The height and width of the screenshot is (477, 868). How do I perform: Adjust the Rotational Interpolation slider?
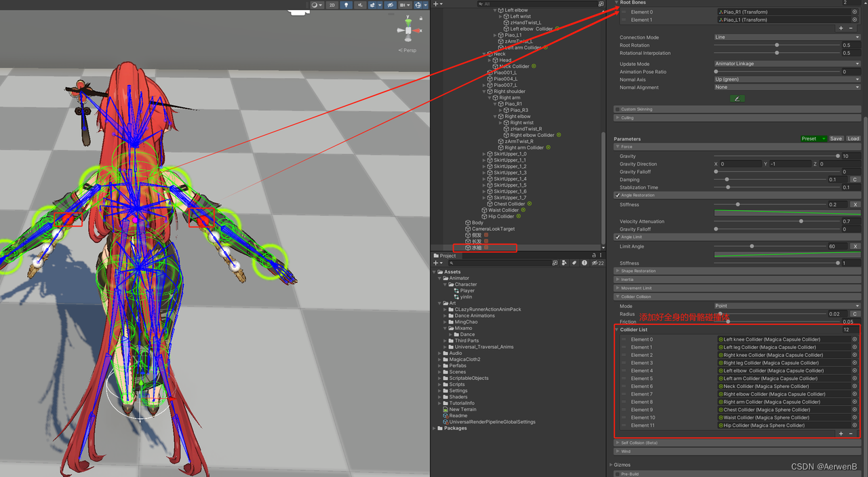pyautogui.click(x=776, y=53)
